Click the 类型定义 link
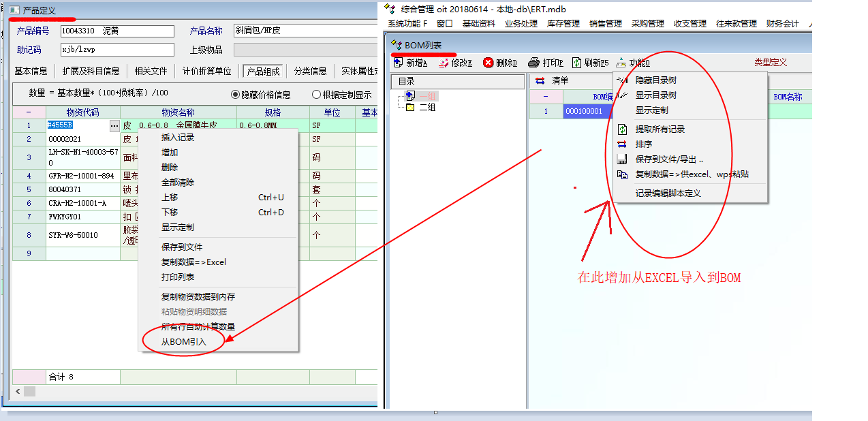Viewport: 868px width, 421px height. pyautogui.click(x=770, y=63)
